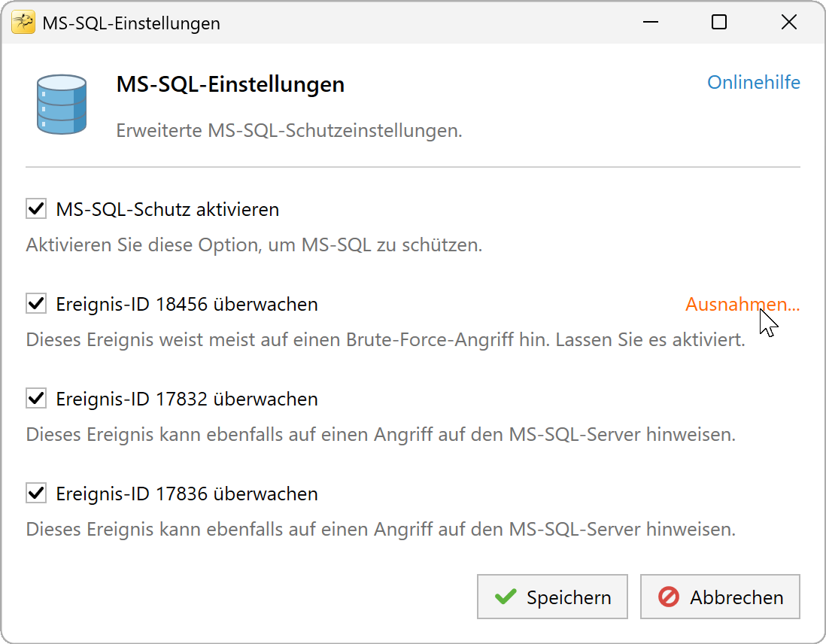Screen dimensions: 826x644
Task: Click description text below Ereignis-ID 17836
Action: point(381,530)
